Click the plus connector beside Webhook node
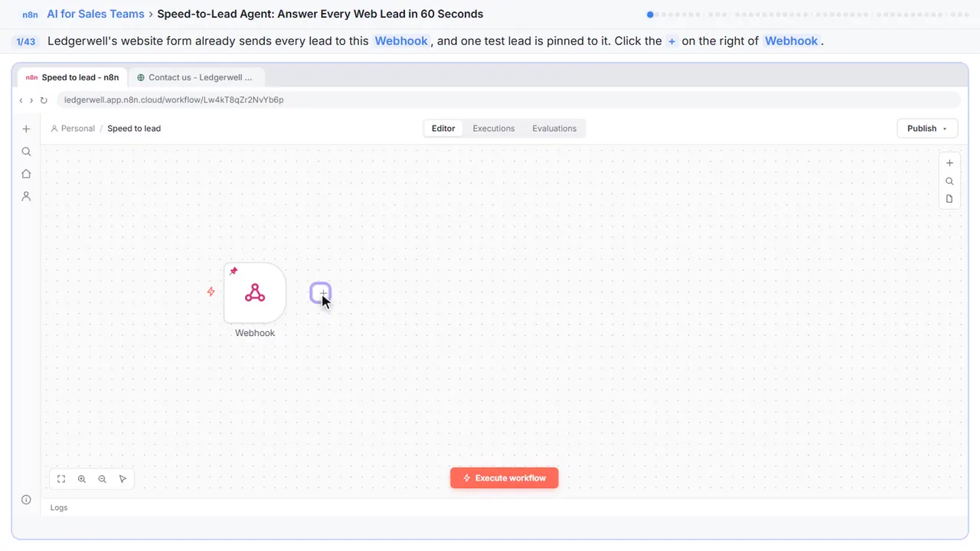980x551 pixels. (321, 292)
